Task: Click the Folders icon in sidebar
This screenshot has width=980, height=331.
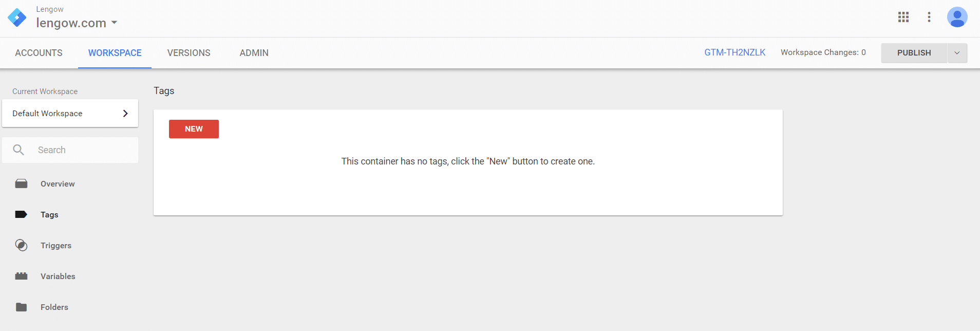Action: pos(21,307)
